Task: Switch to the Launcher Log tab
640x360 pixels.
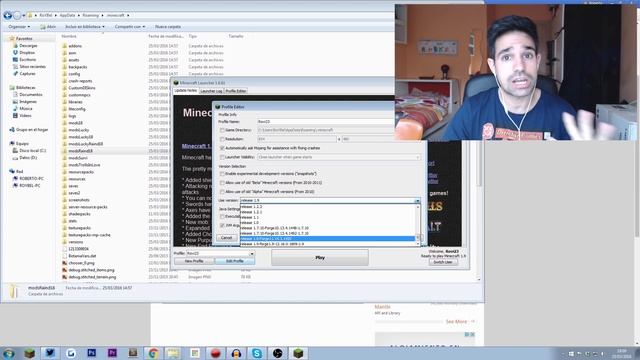Action: 211,91
